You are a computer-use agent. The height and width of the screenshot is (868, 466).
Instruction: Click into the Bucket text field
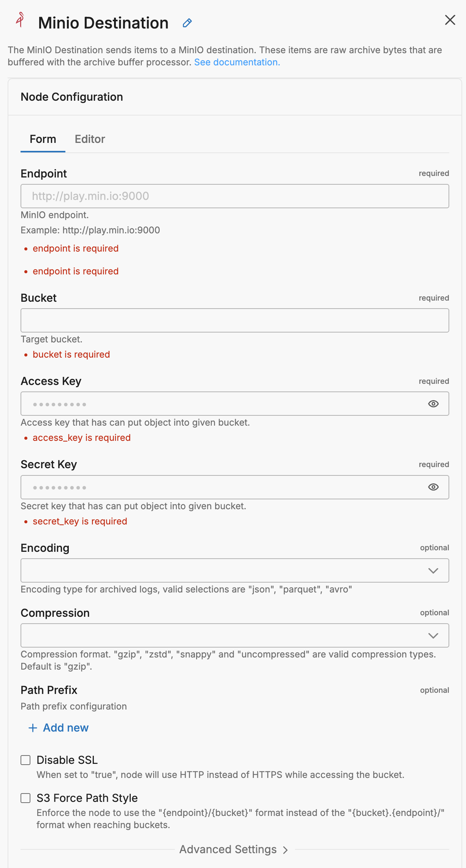(x=235, y=320)
